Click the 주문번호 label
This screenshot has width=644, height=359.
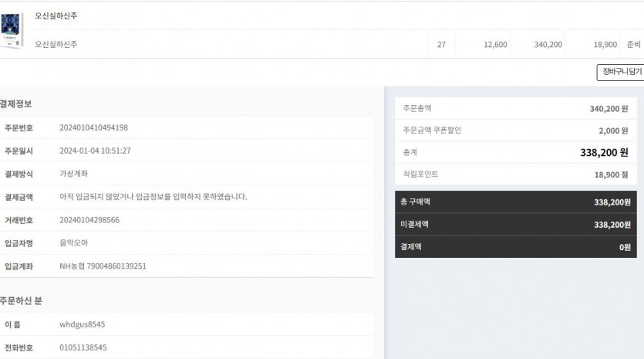pyautogui.click(x=19, y=128)
